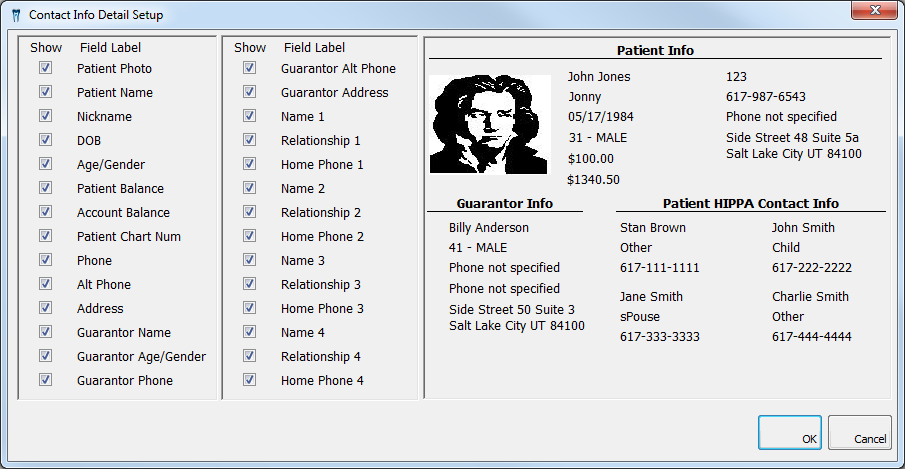Uncheck the Patient Balance checkbox

(45, 188)
